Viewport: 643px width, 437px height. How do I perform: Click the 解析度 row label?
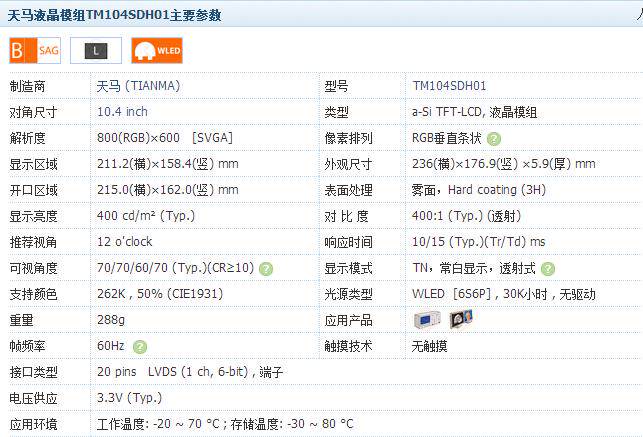pos(27,138)
